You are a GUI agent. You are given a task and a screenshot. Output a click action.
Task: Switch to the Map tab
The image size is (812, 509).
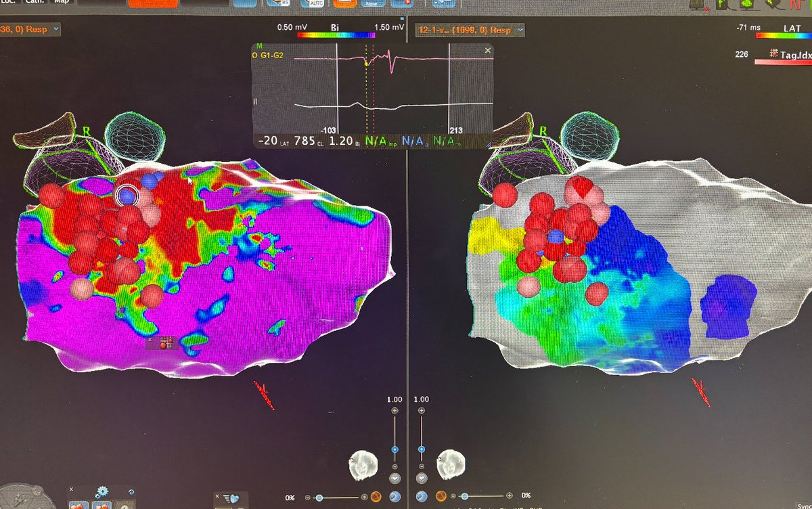coord(63,2)
